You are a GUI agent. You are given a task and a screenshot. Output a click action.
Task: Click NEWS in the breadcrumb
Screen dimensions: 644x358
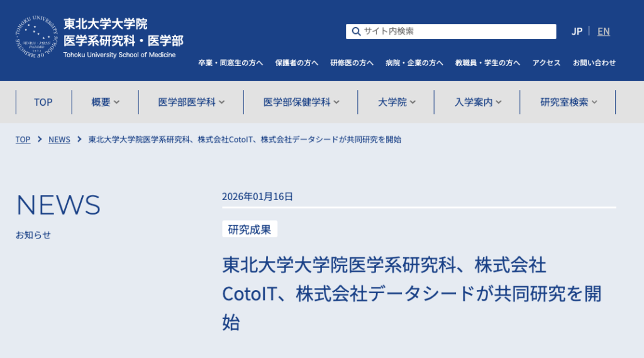59,140
